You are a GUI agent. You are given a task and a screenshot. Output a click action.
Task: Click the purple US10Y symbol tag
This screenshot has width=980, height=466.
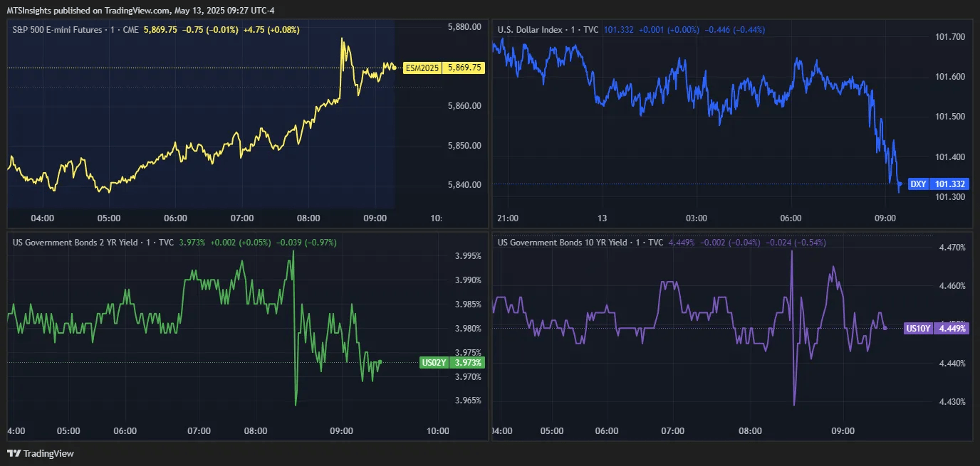(x=918, y=329)
